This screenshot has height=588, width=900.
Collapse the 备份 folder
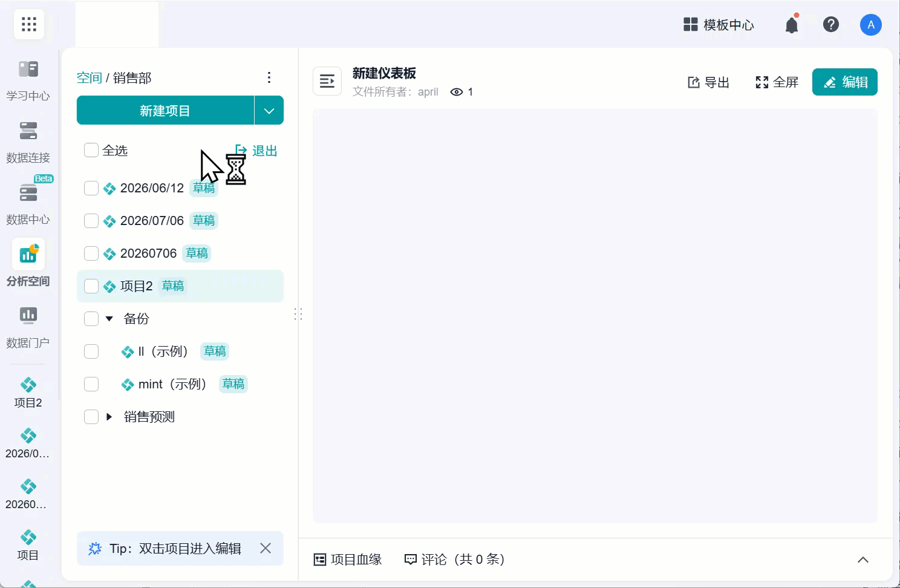click(109, 319)
